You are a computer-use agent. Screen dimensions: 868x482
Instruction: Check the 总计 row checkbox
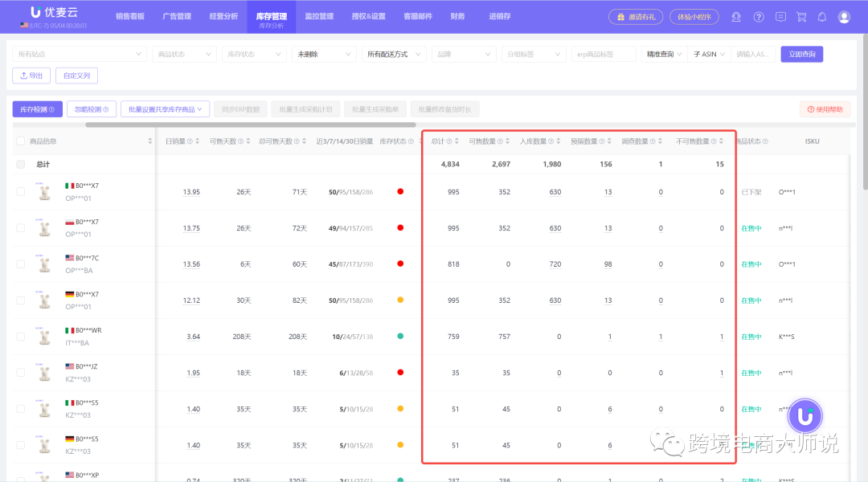tap(20, 162)
